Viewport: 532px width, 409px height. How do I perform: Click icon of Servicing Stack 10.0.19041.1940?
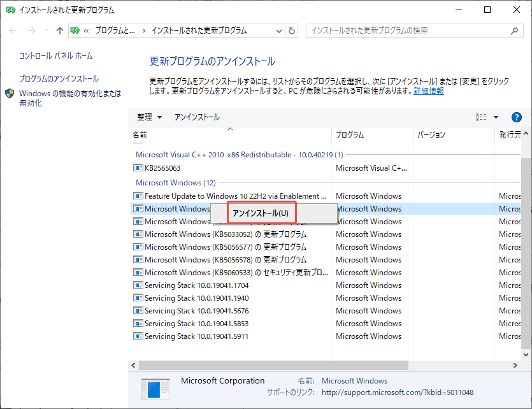(138, 298)
